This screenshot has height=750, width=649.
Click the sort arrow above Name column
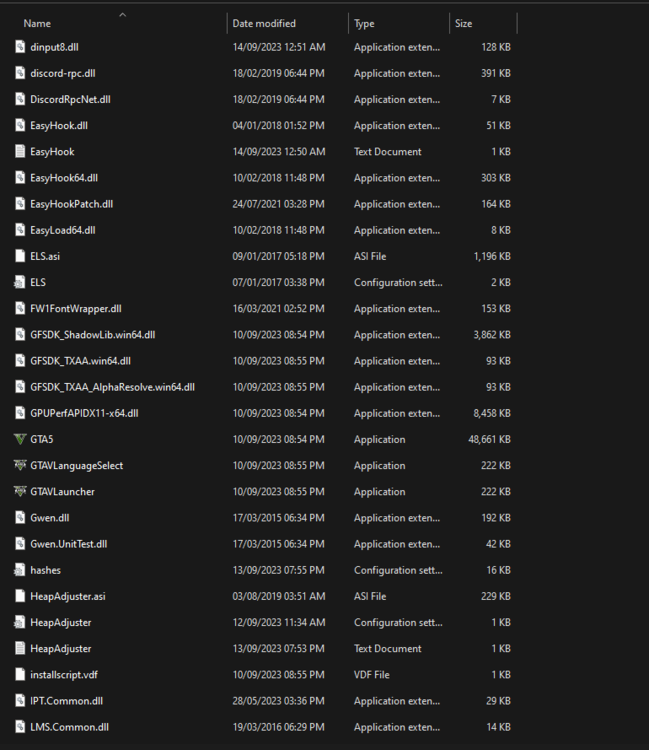pos(122,15)
